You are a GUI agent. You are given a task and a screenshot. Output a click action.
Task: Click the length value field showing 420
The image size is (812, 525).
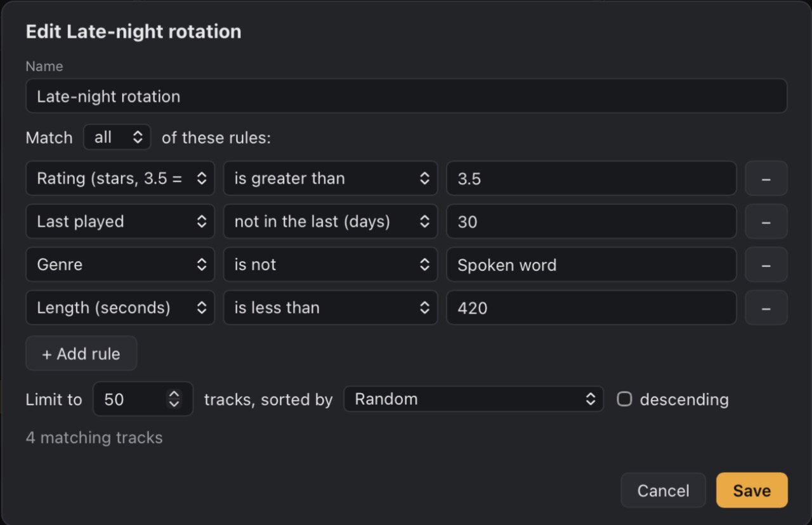[x=591, y=308]
